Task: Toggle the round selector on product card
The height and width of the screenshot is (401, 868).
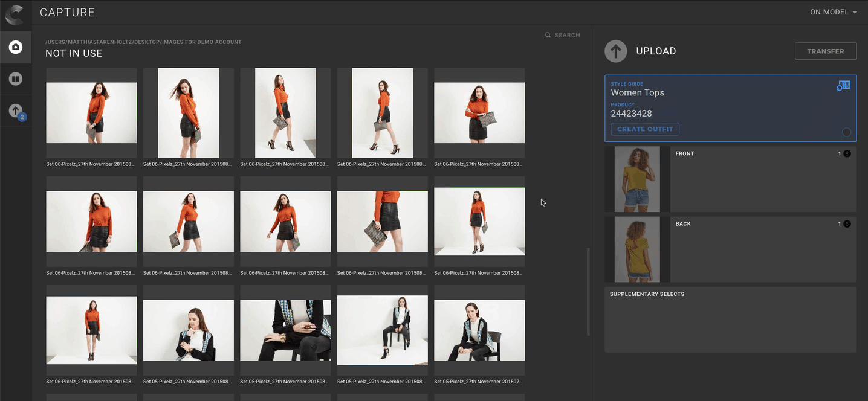Action: pyautogui.click(x=846, y=132)
